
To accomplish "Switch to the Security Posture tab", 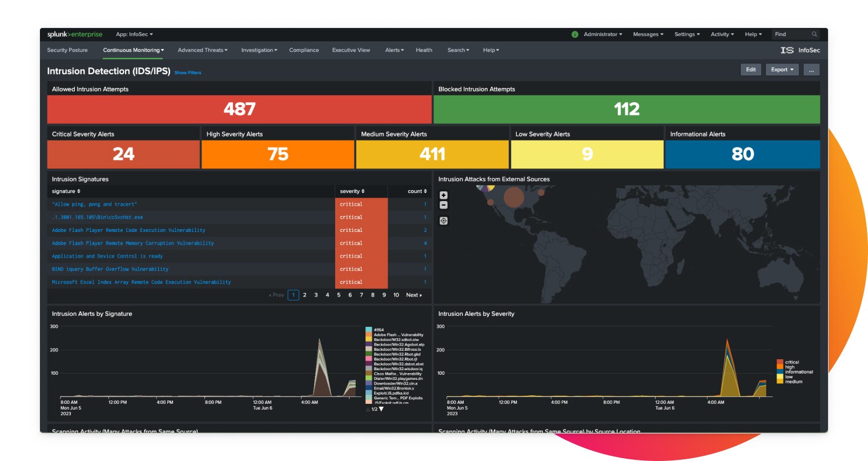I will [67, 50].
